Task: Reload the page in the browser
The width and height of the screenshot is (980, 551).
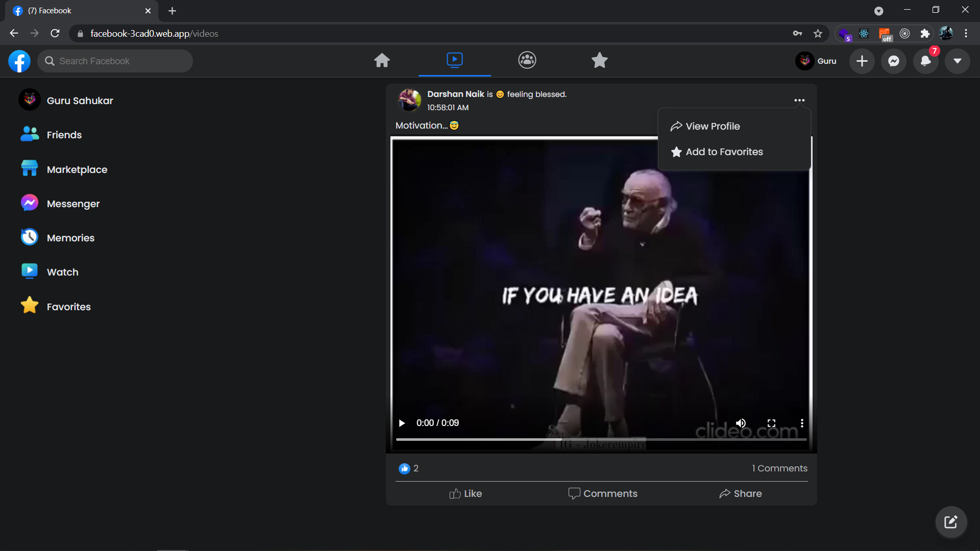Action: click(x=55, y=34)
